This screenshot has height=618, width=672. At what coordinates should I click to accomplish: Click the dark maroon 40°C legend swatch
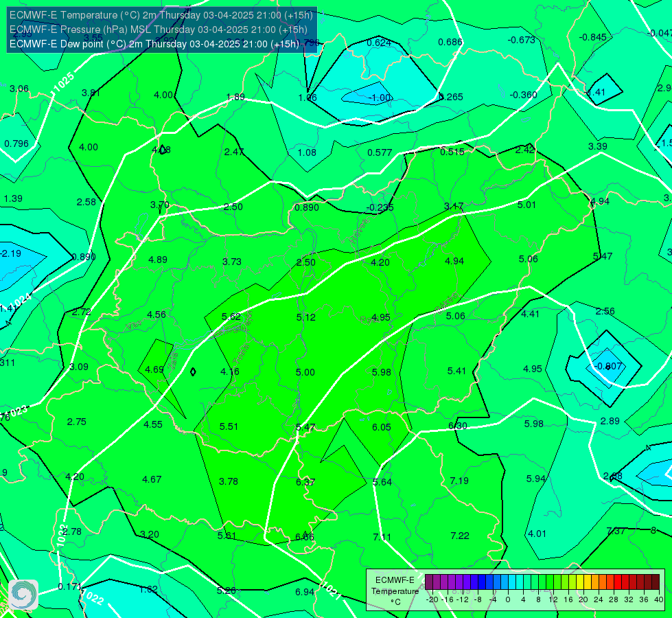point(656,582)
